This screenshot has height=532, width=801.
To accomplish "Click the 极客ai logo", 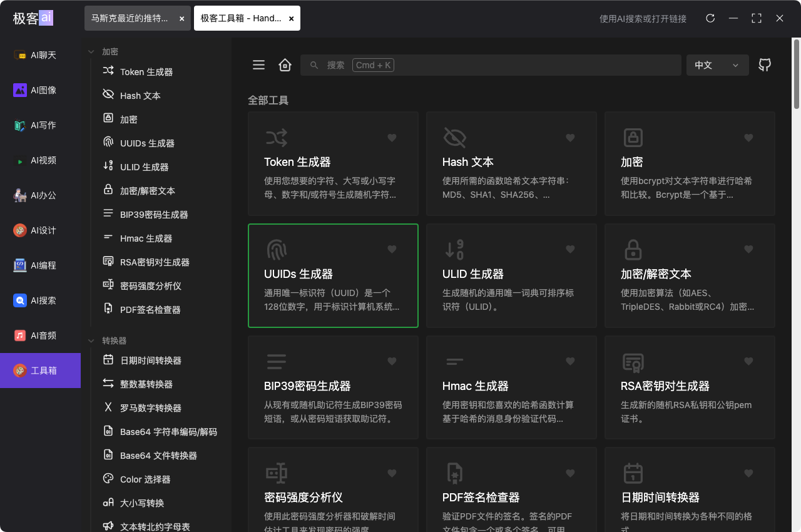I will pyautogui.click(x=33, y=18).
